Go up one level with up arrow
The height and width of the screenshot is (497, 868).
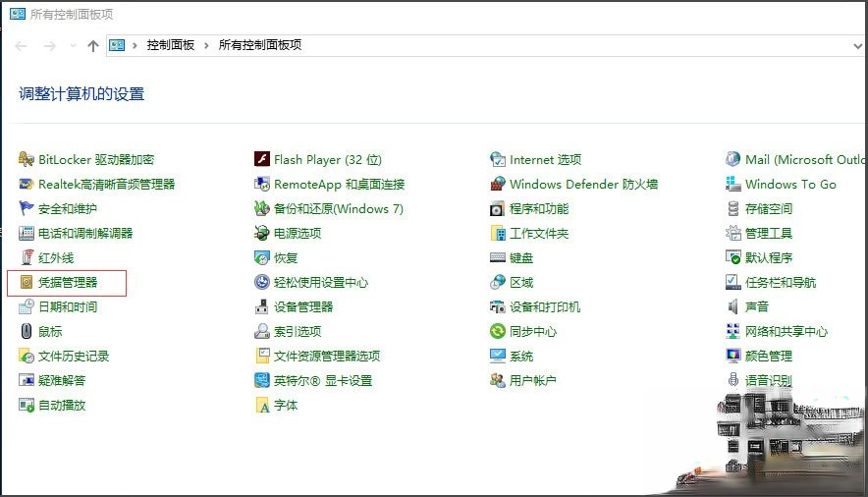pos(93,46)
